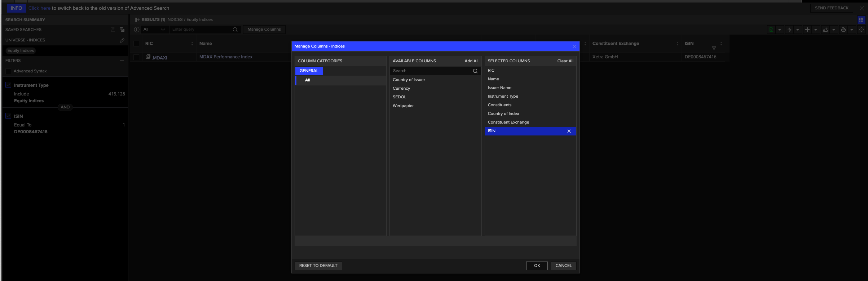Click the 'Click here' old version link
Image resolution: width=868 pixels, height=281 pixels.
pos(39,8)
